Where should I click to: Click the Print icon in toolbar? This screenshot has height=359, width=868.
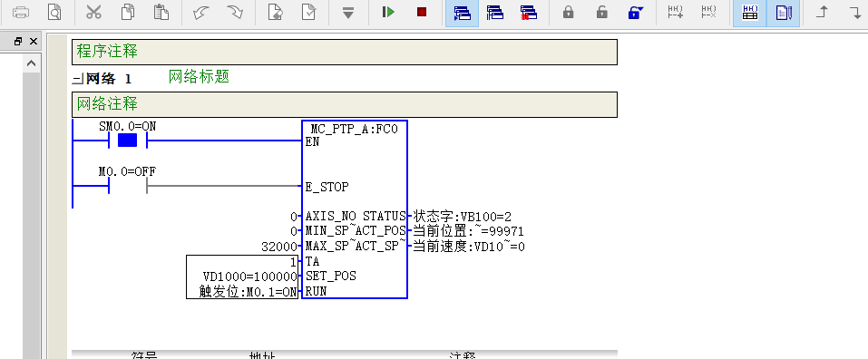pos(21,12)
